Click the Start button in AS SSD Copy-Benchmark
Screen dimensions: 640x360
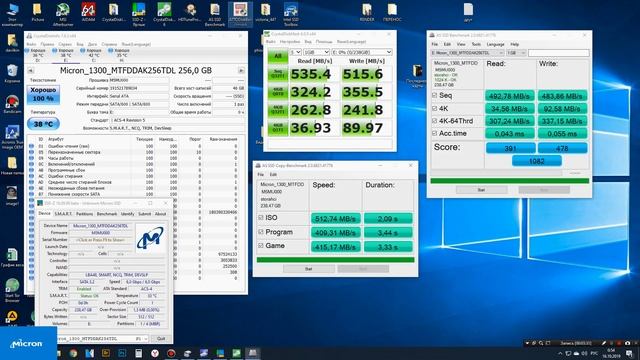click(309, 269)
